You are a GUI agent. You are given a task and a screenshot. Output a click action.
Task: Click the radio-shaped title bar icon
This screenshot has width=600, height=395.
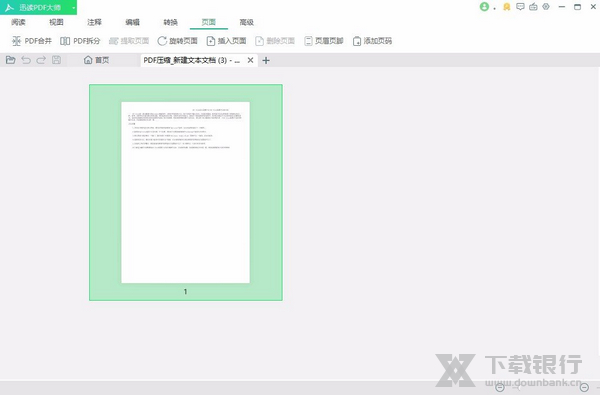pos(533,7)
